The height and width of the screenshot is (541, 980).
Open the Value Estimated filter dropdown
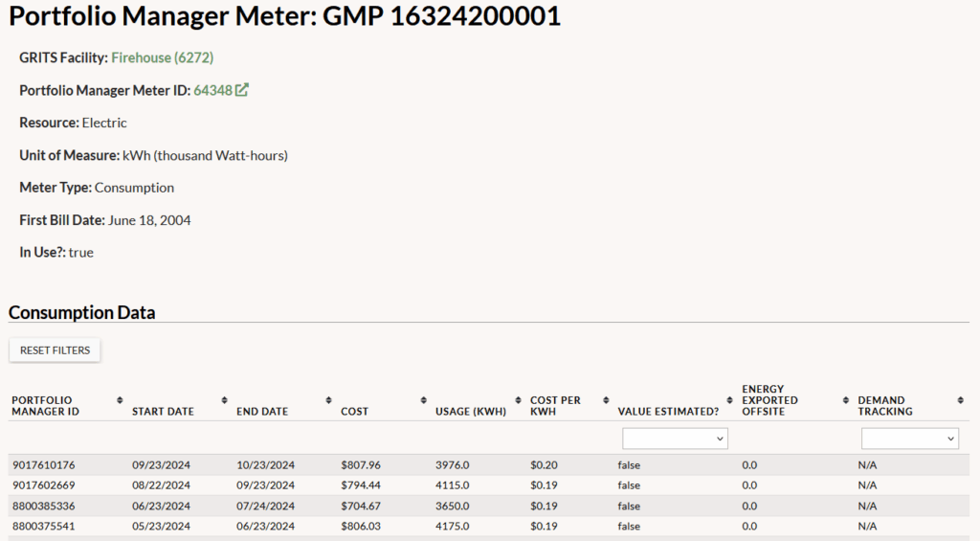[x=675, y=439]
